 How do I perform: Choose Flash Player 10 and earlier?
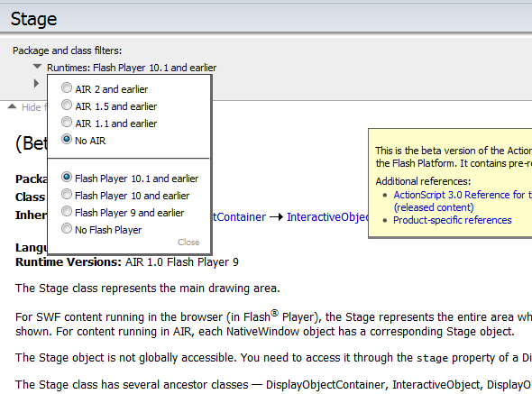(67, 194)
